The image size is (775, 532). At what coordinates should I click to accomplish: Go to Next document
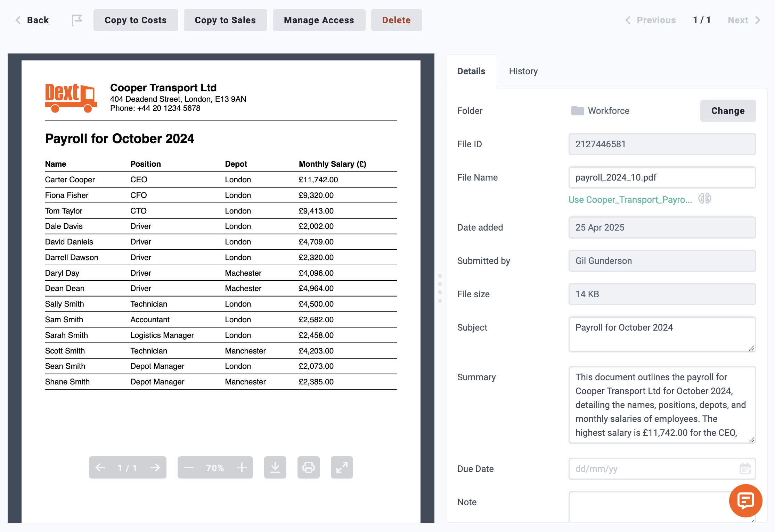pos(744,20)
